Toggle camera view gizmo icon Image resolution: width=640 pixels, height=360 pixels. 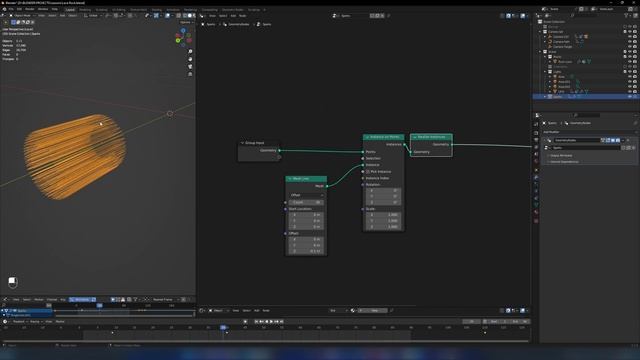coord(190,67)
